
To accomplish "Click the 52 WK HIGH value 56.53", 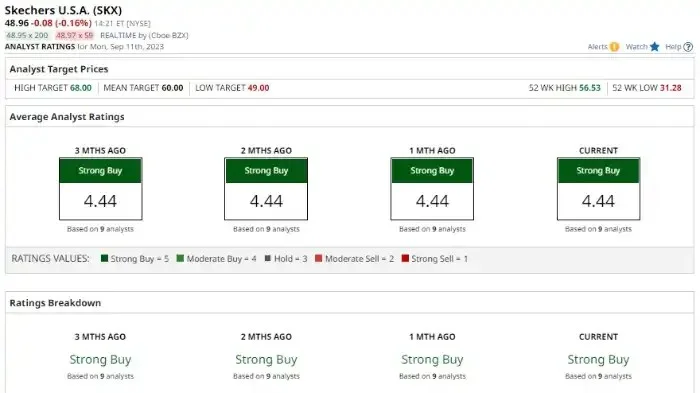I will [590, 88].
